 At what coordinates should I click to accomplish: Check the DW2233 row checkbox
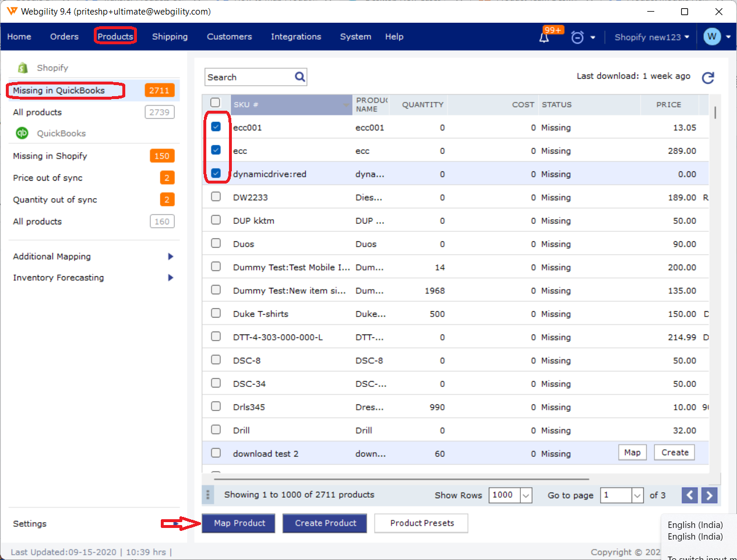tap(216, 197)
